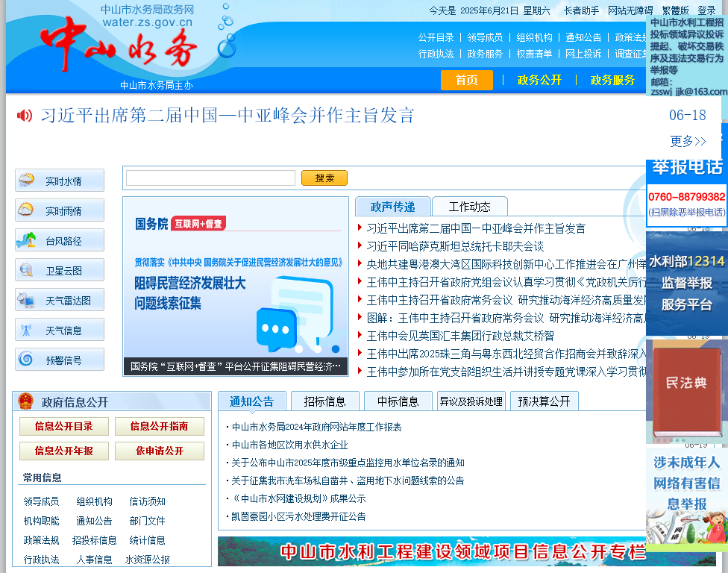
Task: Select the 通知公告 tab
Action: coord(251,401)
